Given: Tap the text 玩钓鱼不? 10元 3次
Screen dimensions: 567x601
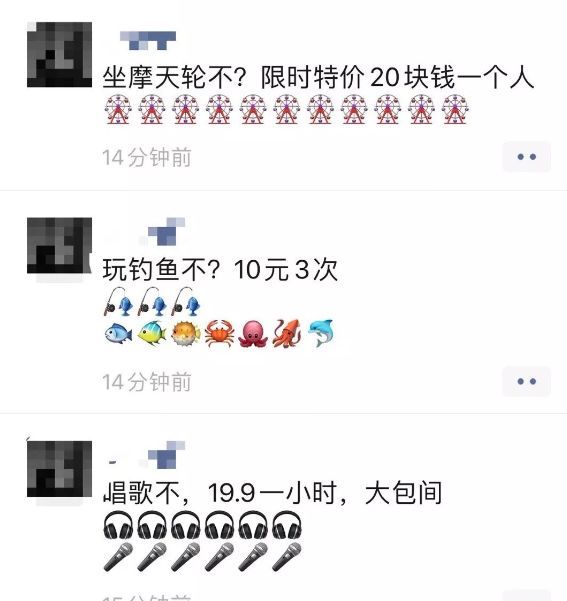Looking at the screenshot, I should click(x=220, y=269).
